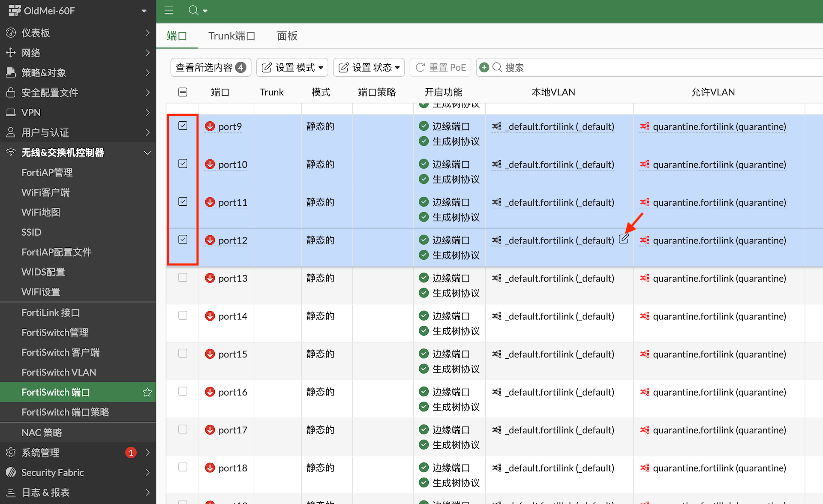Click the 用户与认证 user icon
Image resolution: width=823 pixels, height=504 pixels.
(11, 132)
